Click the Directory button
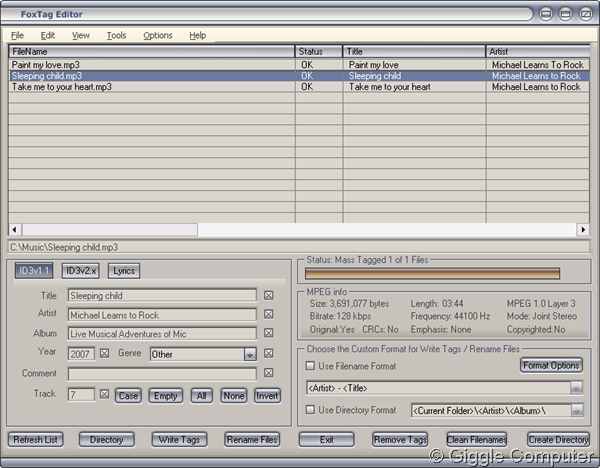This screenshot has height=468, width=600. pyautogui.click(x=107, y=440)
